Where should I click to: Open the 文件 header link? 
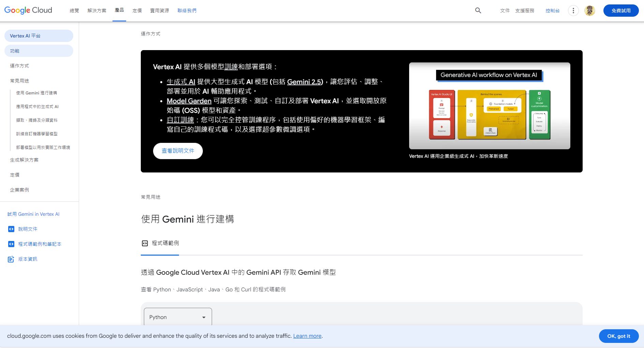click(x=505, y=11)
